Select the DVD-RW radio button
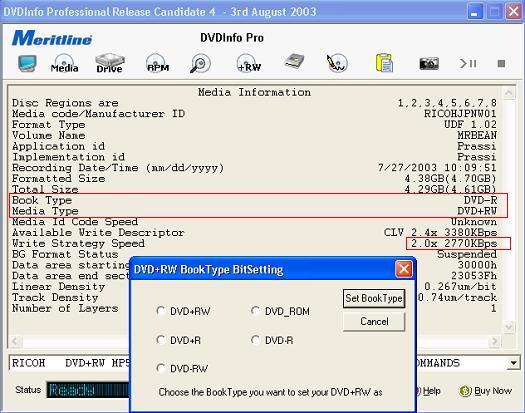The image size is (525, 413). pos(161,369)
